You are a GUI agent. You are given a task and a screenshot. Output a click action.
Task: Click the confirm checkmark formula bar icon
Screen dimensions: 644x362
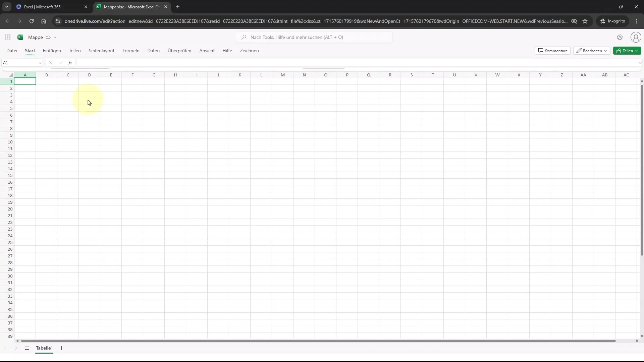[60, 63]
